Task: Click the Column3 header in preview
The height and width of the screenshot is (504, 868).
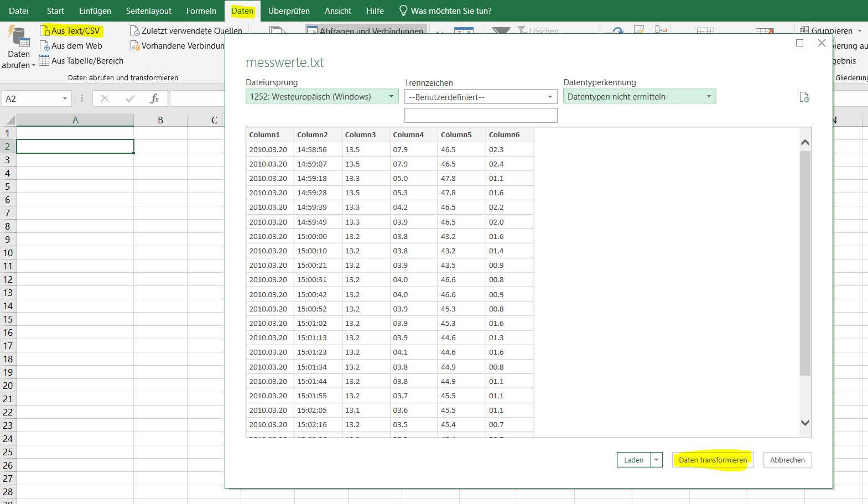Action: coord(366,134)
